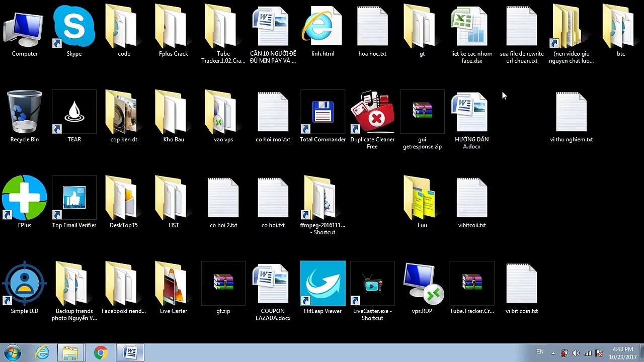Select the linh.html file icon
The image size is (644, 362).
click(x=323, y=31)
